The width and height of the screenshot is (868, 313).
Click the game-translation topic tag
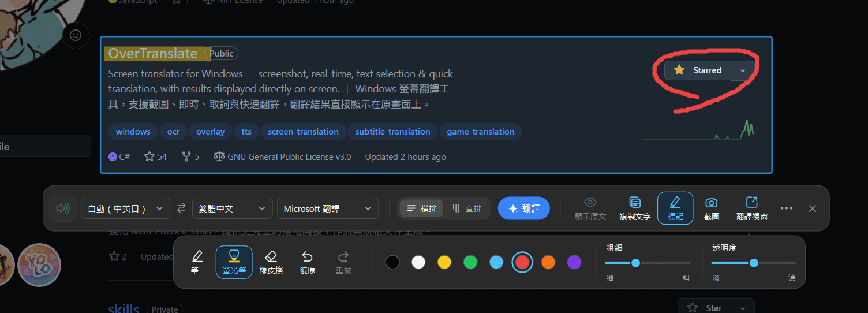click(480, 132)
